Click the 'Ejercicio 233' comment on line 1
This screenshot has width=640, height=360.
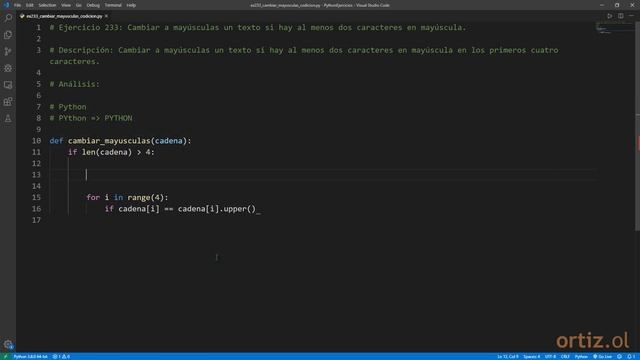[90, 28]
